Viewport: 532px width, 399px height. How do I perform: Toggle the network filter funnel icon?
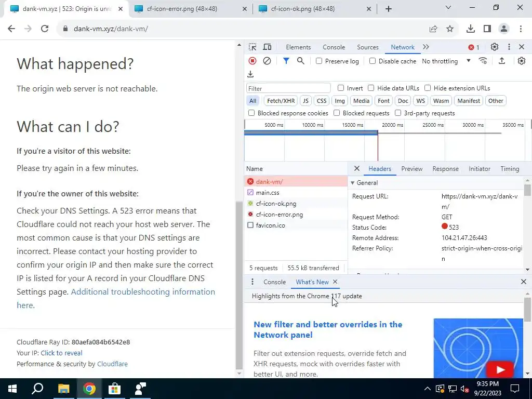(286, 61)
